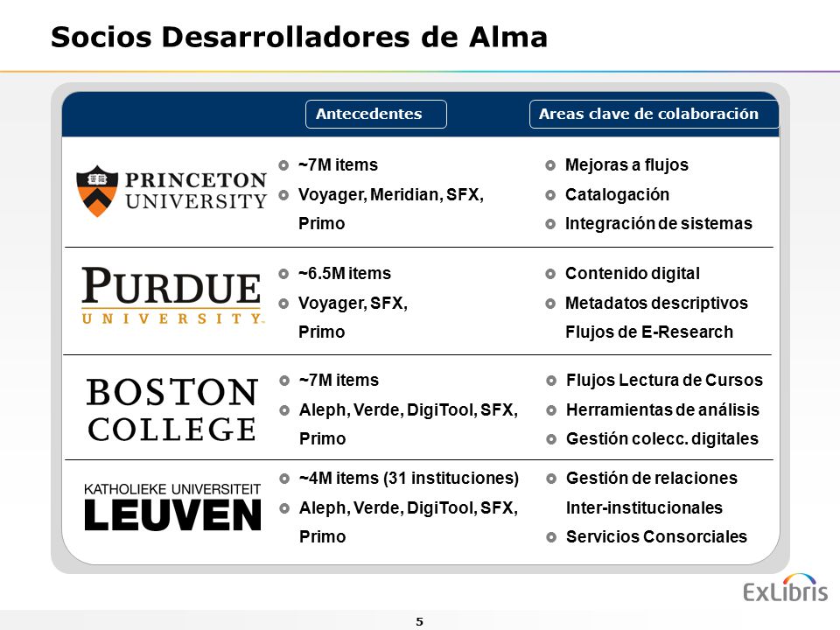Click 'Aleph, Verde, DigiTool, SFX,' in Boston row
The height and width of the screenshot is (630, 840).
click(x=409, y=409)
